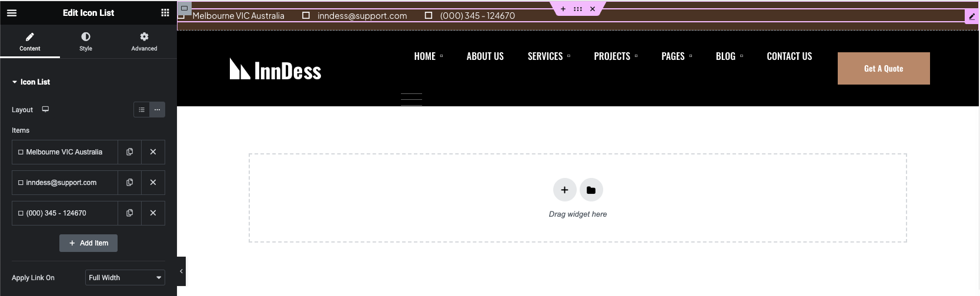Click the responsive device icon beside Layout

pyautogui.click(x=45, y=109)
